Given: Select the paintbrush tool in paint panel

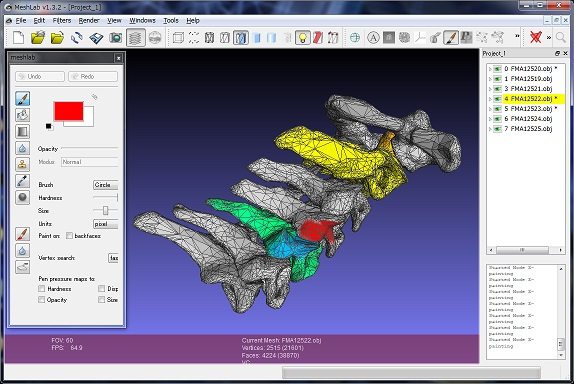Looking at the screenshot, I should pos(23,99).
